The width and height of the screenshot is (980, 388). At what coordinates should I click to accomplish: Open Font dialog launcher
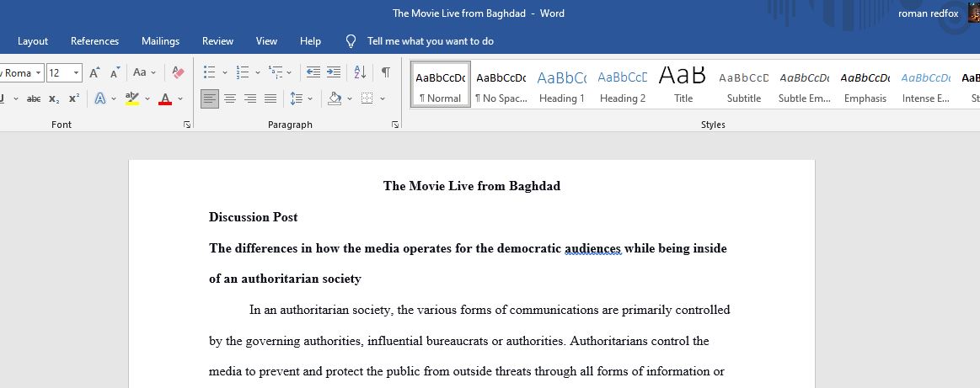(187, 125)
